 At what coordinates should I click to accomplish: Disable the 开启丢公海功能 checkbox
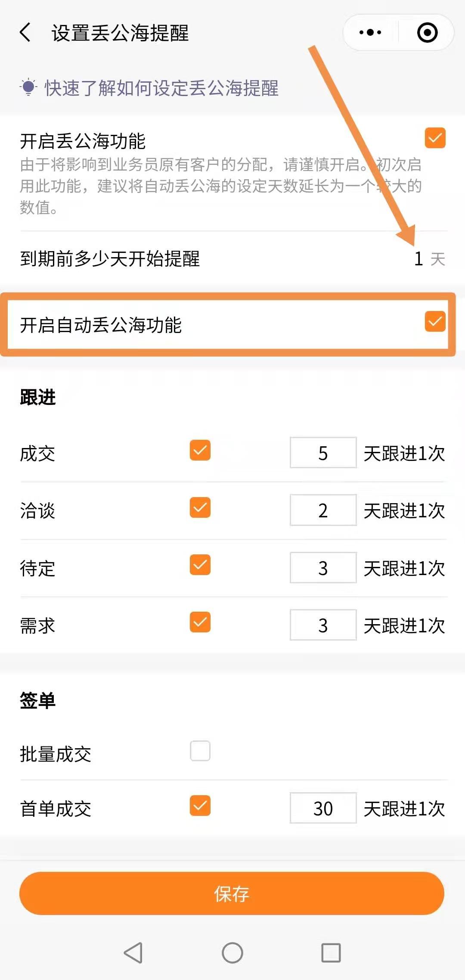pyautogui.click(x=435, y=138)
